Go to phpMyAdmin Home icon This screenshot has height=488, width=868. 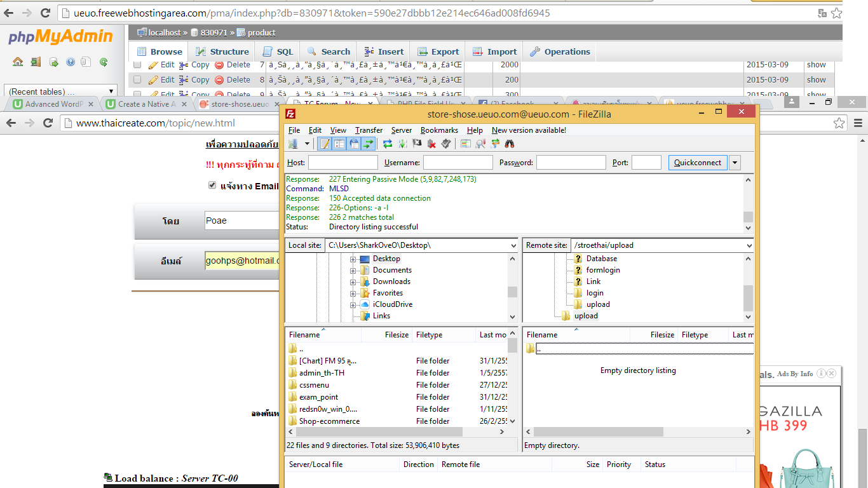18,62
